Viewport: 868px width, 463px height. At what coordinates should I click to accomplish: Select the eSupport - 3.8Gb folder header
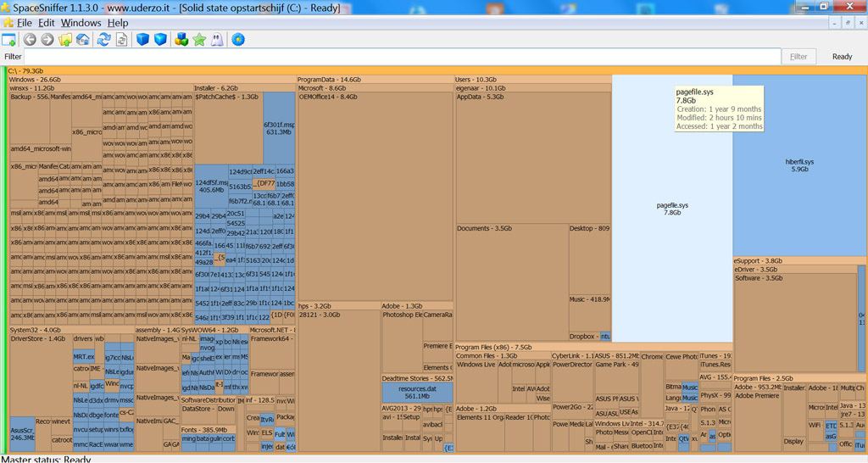[800, 261]
